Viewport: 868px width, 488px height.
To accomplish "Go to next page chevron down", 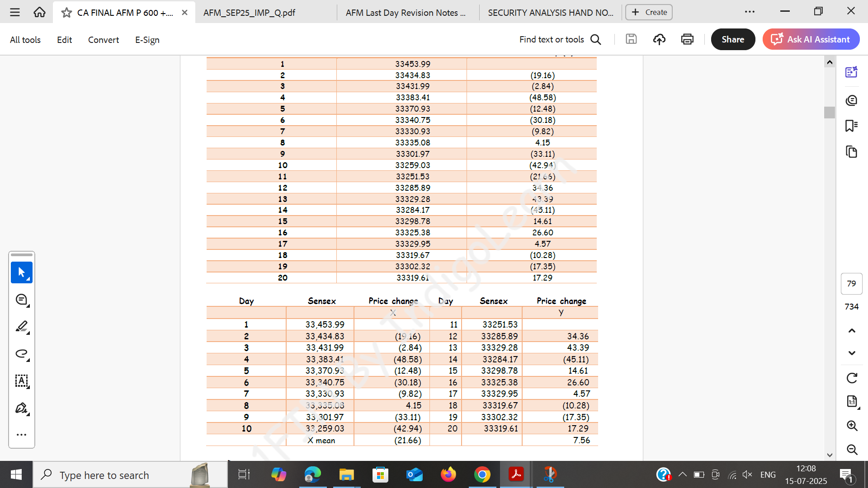I will click(852, 353).
